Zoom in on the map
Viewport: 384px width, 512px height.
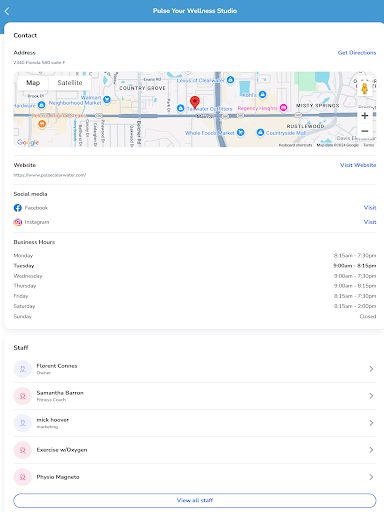click(365, 116)
